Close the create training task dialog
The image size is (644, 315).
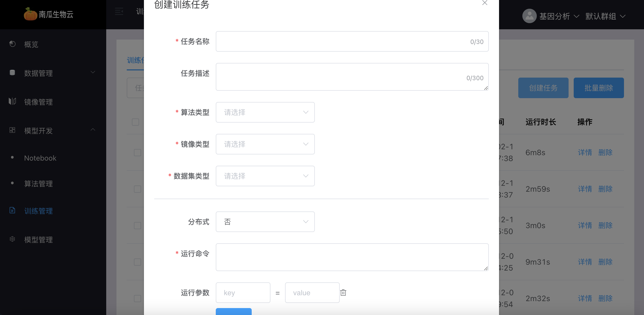click(x=485, y=3)
